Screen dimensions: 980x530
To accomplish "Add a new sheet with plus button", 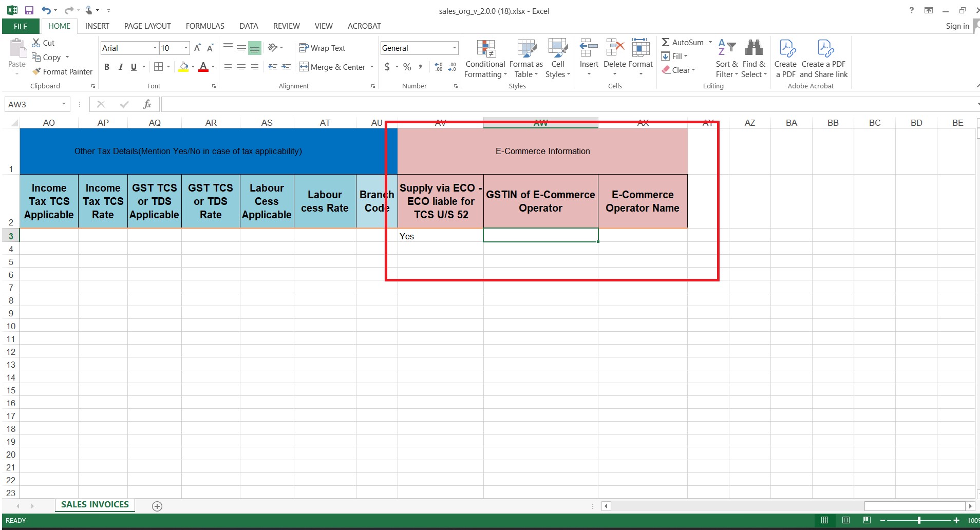I will (157, 506).
